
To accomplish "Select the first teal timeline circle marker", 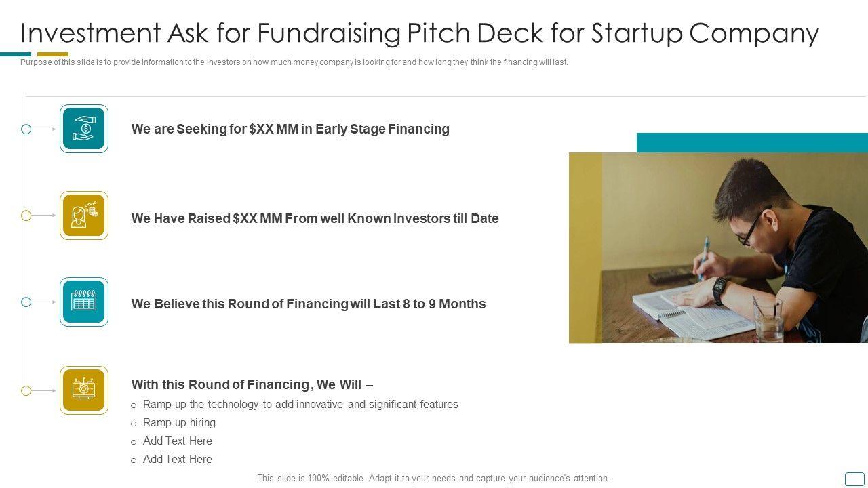I will coord(26,129).
